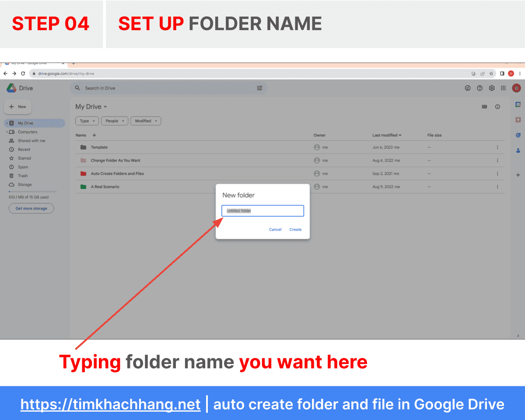Switch to grid layout view
This screenshot has height=420, width=525.
click(485, 106)
